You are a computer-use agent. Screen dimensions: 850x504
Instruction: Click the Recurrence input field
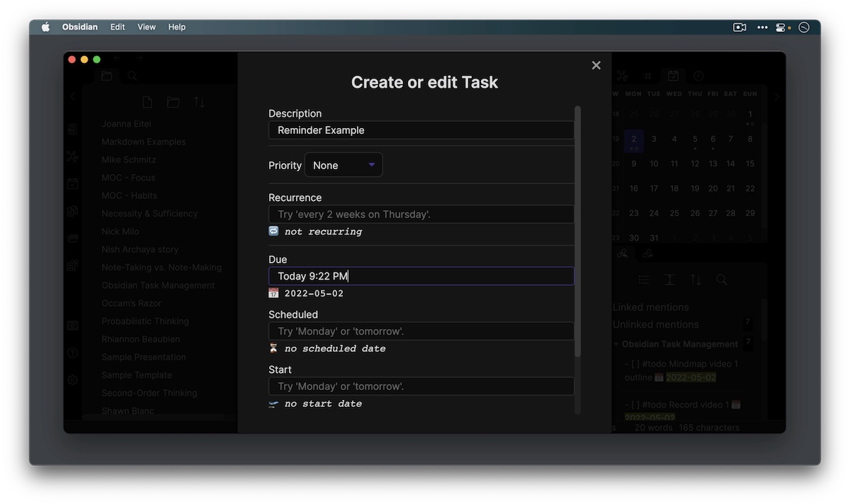(421, 214)
